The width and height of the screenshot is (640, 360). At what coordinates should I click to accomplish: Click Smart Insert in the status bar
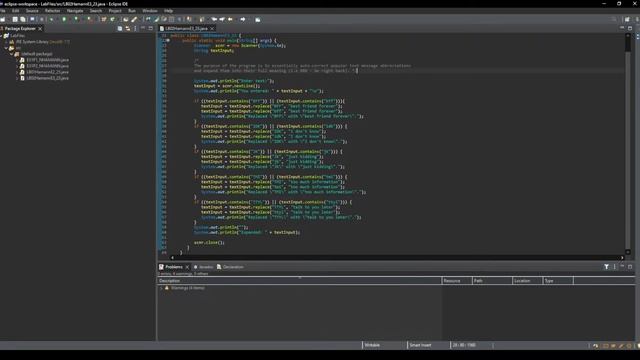[x=420, y=345]
